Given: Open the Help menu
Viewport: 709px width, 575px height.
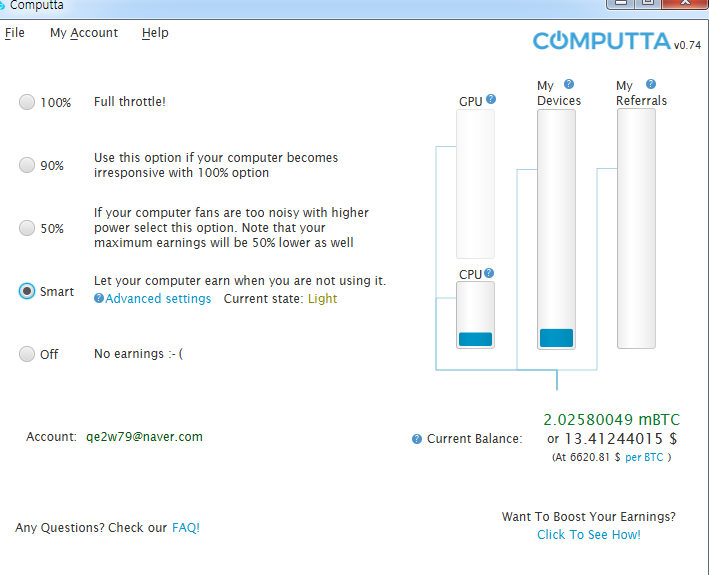Looking at the screenshot, I should click(x=155, y=33).
